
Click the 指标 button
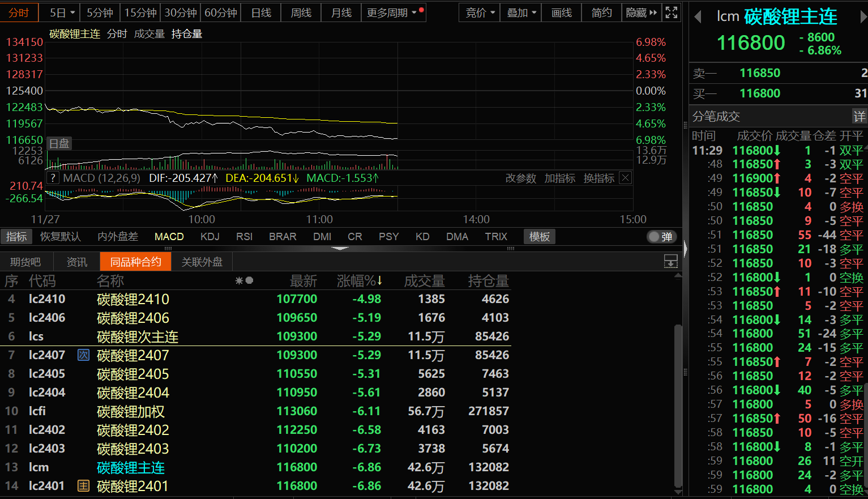tap(16, 237)
